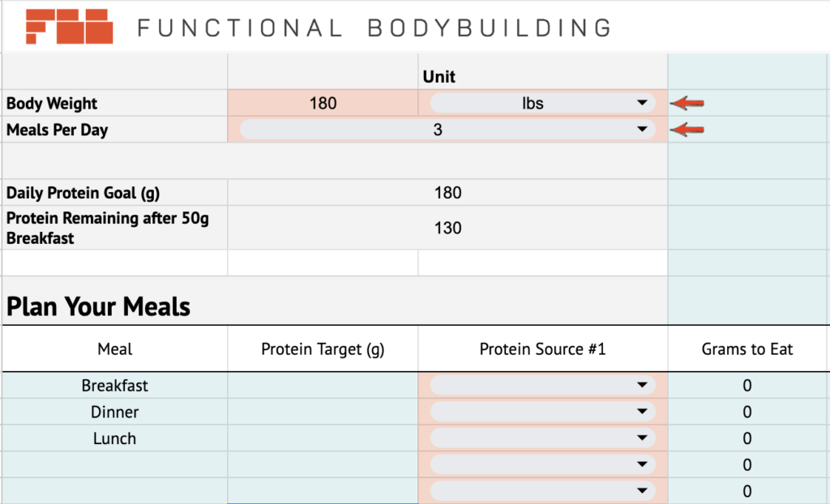Select the Body Weight value cell 180
The width and height of the screenshot is (830, 504).
[x=323, y=103]
